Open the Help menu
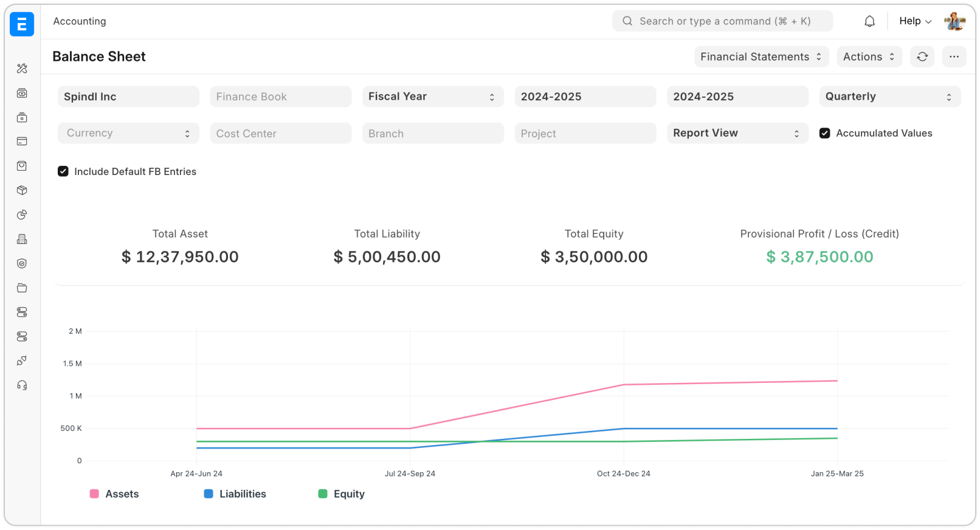 click(x=914, y=21)
